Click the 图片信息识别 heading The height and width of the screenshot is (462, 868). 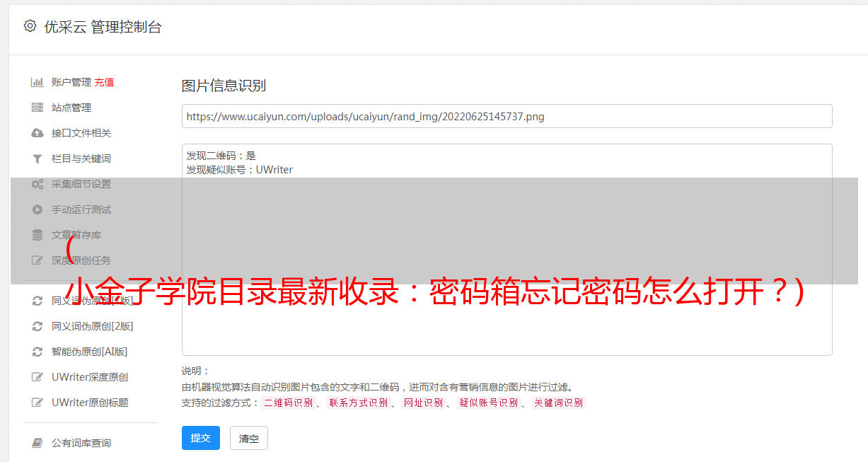point(224,86)
